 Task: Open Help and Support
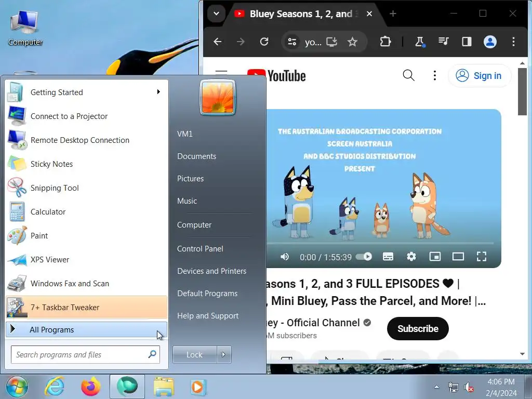(208, 316)
